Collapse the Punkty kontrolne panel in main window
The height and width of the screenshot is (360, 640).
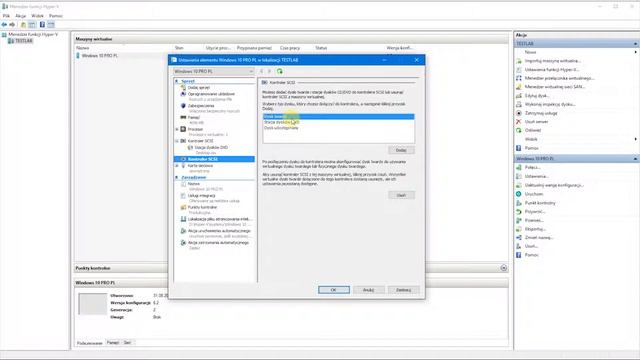pyautogui.click(x=504, y=268)
